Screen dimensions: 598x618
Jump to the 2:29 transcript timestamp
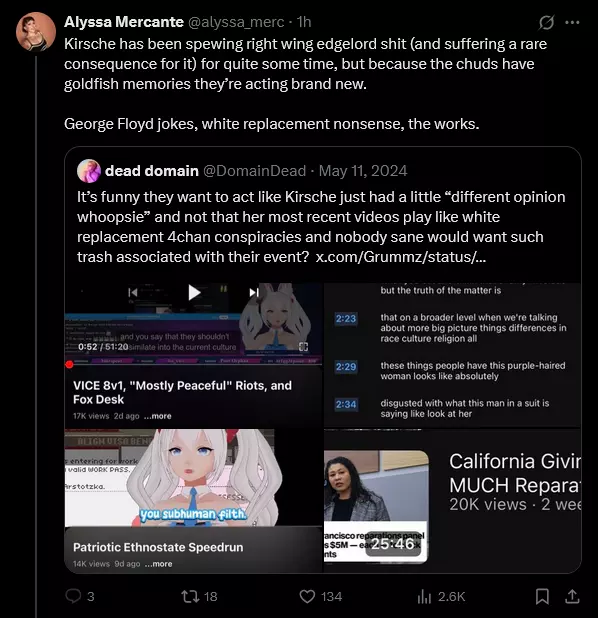pos(346,367)
